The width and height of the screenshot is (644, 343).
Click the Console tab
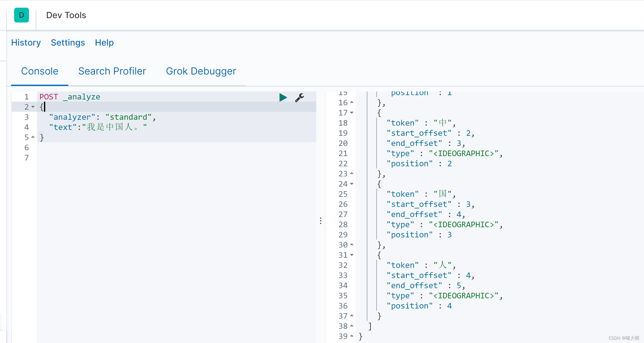[x=40, y=71]
